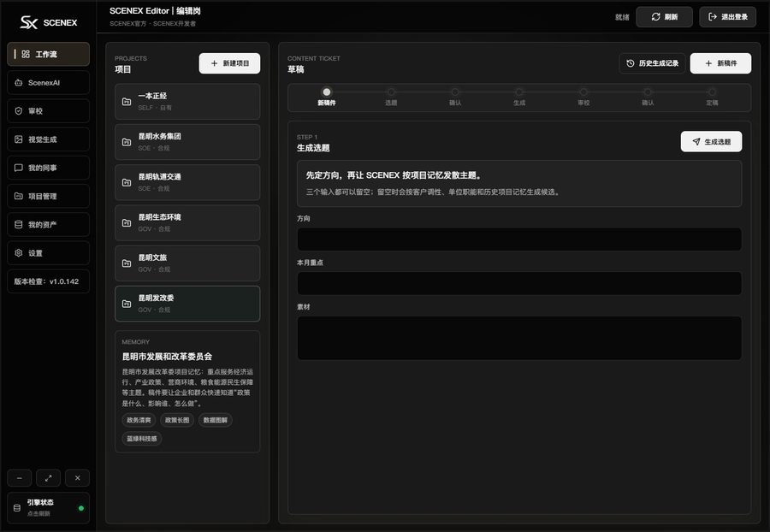Click the first 确认 step marker
This screenshot has width=770, height=532.
tap(455, 92)
